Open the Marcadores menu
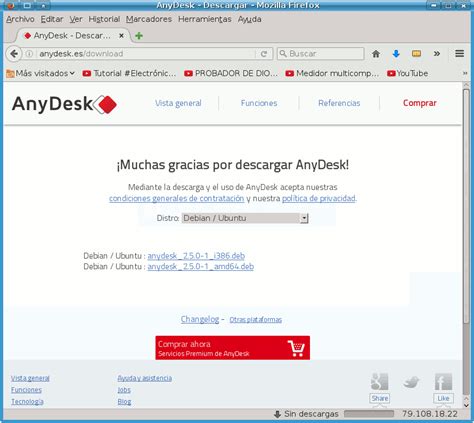The image size is (474, 423). (x=149, y=19)
